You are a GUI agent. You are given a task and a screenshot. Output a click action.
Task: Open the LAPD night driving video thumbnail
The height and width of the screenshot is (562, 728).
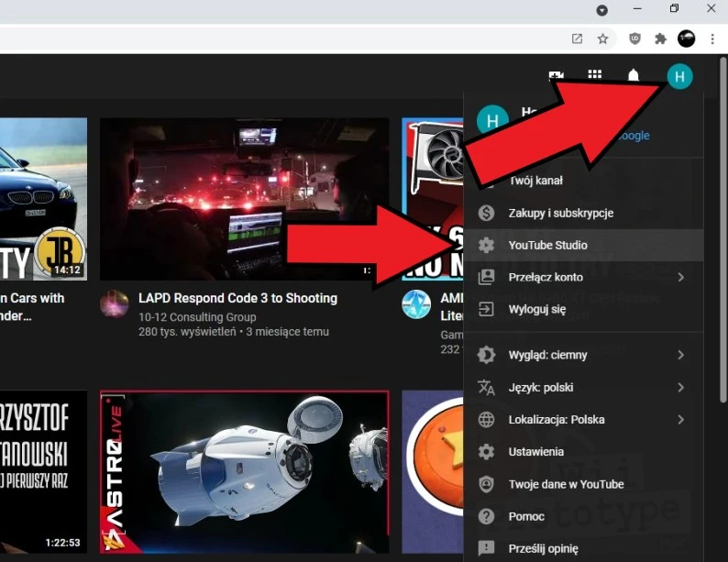pyautogui.click(x=245, y=199)
